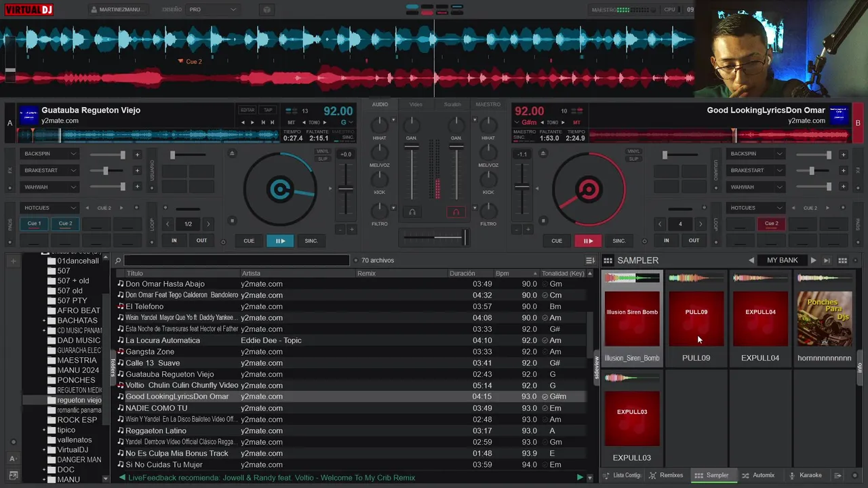
Task: Trigger Cue 1 pad on deck A
Action: pos(34,224)
